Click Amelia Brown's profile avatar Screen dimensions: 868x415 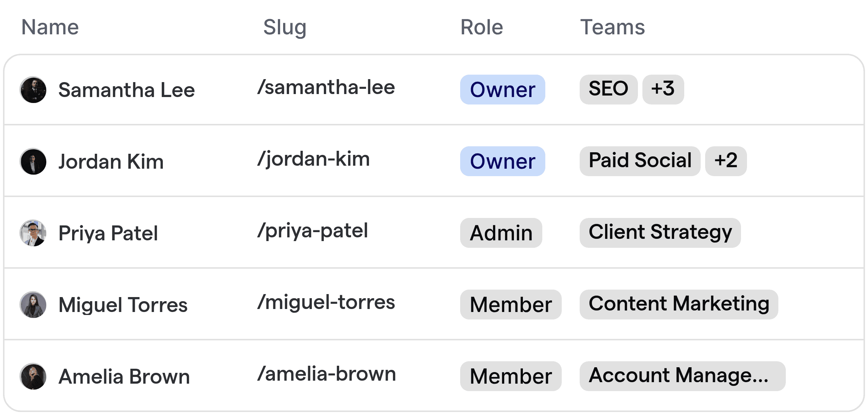point(33,376)
